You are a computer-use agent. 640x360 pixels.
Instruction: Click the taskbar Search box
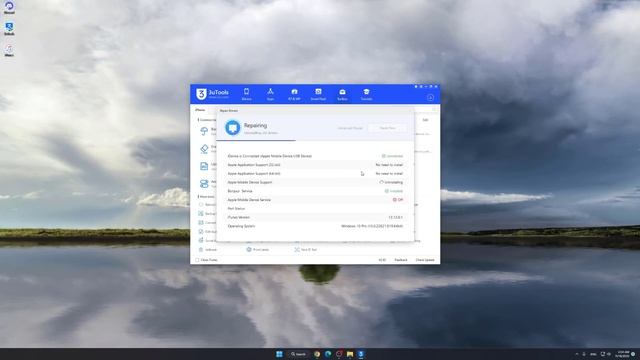(x=298, y=354)
